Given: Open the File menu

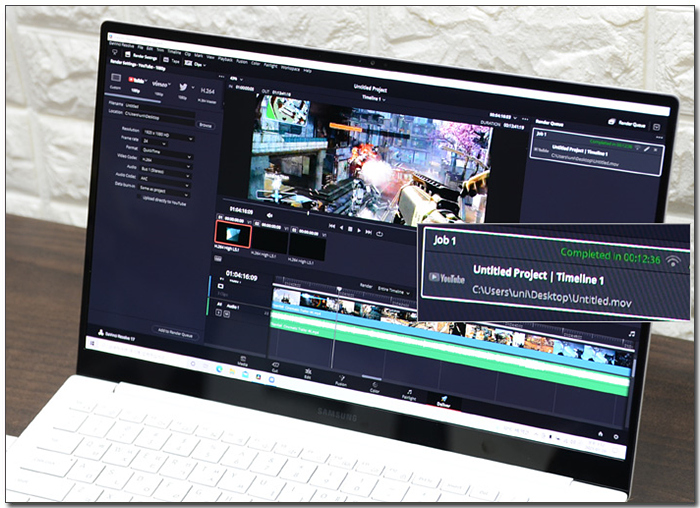Looking at the screenshot, I should [x=140, y=47].
